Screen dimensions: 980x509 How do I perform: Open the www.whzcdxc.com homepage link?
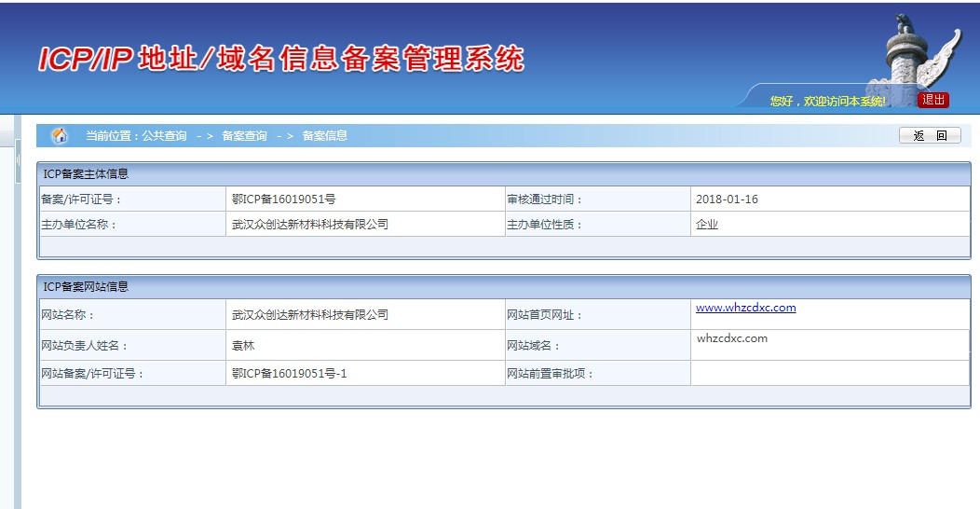coord(745,308)
